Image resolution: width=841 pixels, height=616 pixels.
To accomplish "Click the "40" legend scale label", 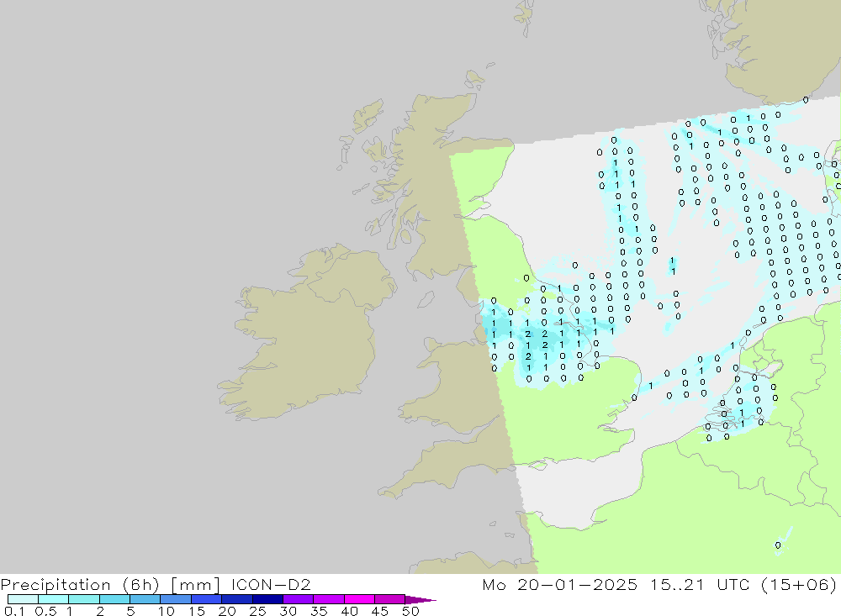I will click(x=349, y=611).
